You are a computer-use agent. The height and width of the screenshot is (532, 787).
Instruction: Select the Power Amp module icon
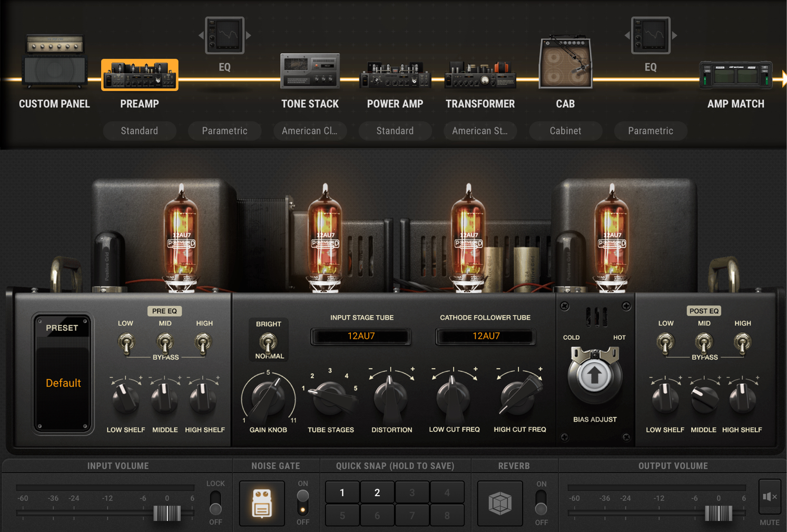click(395, 75)
